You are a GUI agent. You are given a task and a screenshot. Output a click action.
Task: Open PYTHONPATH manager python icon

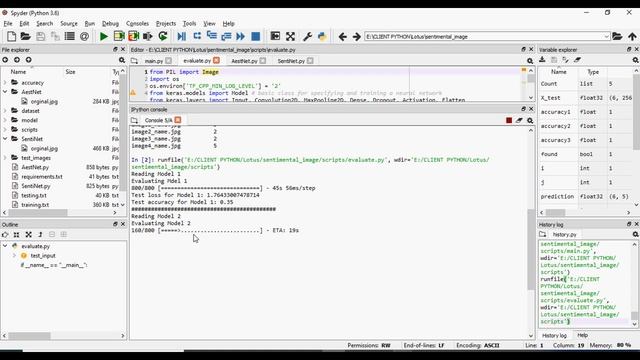point(322,36)
